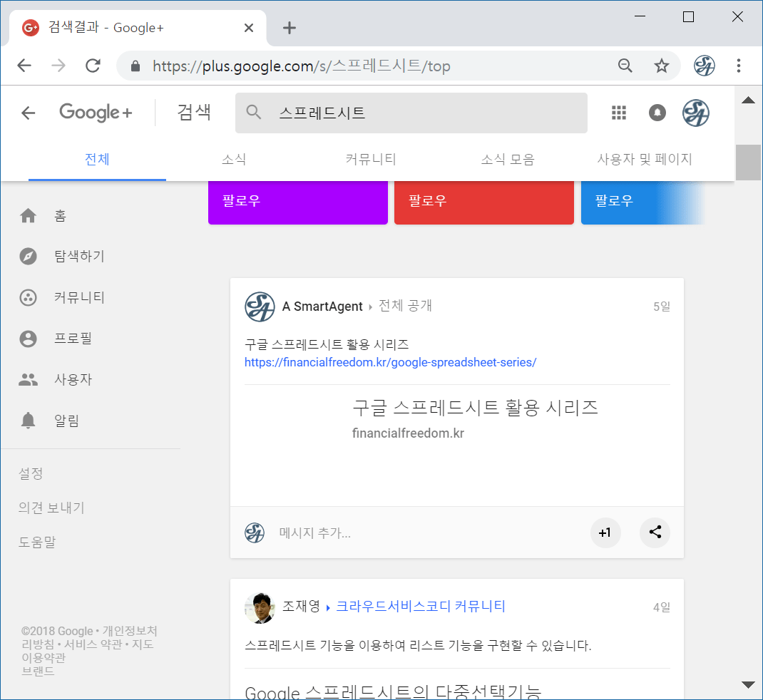Open the financialfreedom.kr spreadsheet series link

pos(390,362)
